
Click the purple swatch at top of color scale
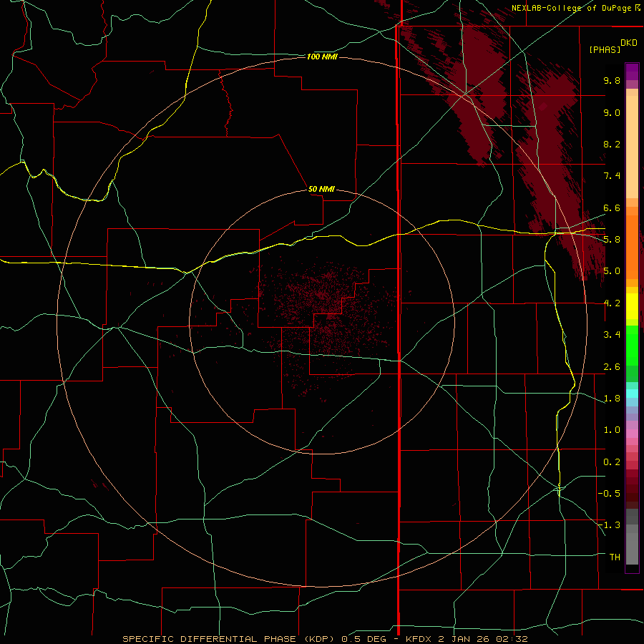click(632, 72)
